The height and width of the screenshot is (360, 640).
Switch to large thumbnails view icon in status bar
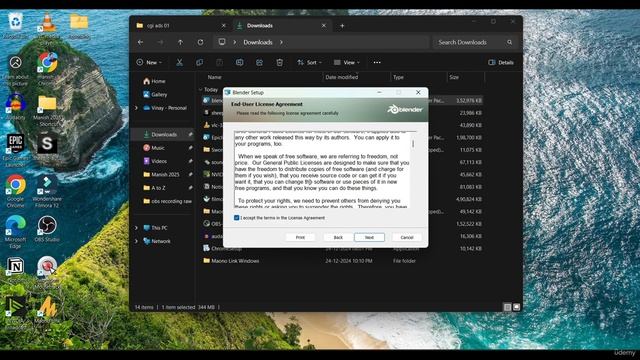[x=516, y=307]
